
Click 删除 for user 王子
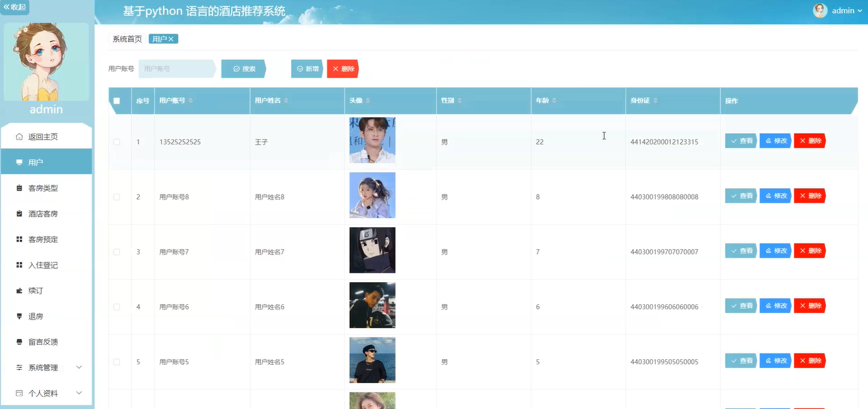pyautogui.click(x=810, y=141)
